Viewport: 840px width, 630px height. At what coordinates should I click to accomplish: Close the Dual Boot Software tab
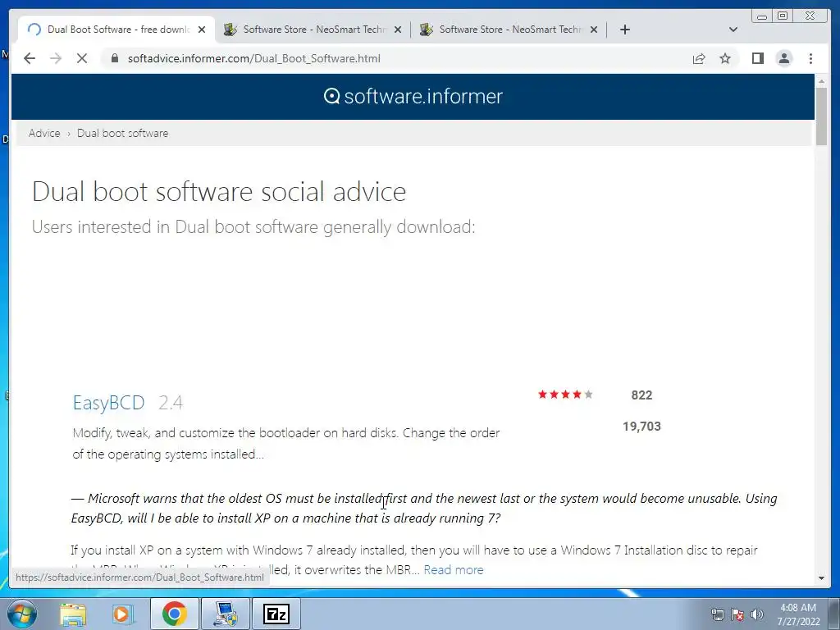(x=202, y=30)
